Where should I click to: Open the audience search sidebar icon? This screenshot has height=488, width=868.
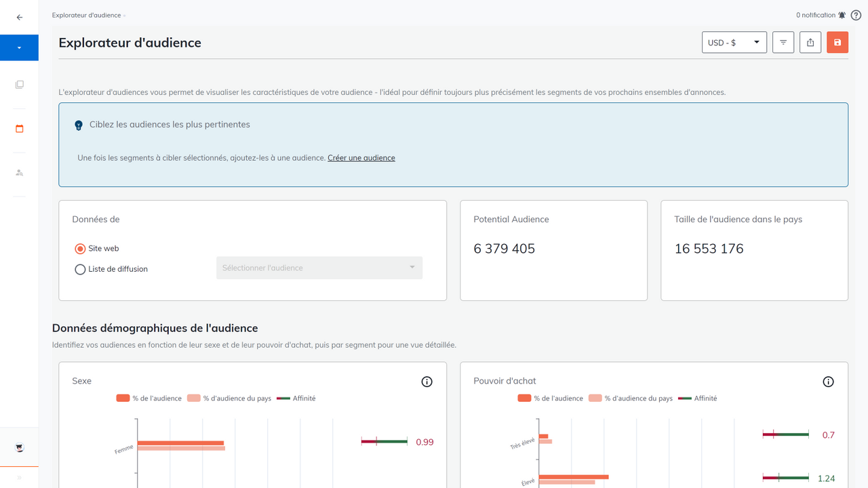point(19,173)
